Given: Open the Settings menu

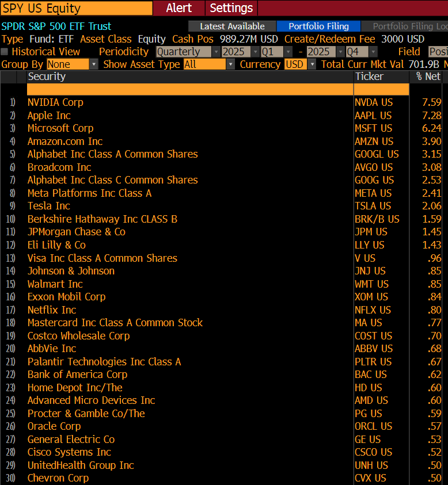Looking at the screenshot, I should coord(231,7).
